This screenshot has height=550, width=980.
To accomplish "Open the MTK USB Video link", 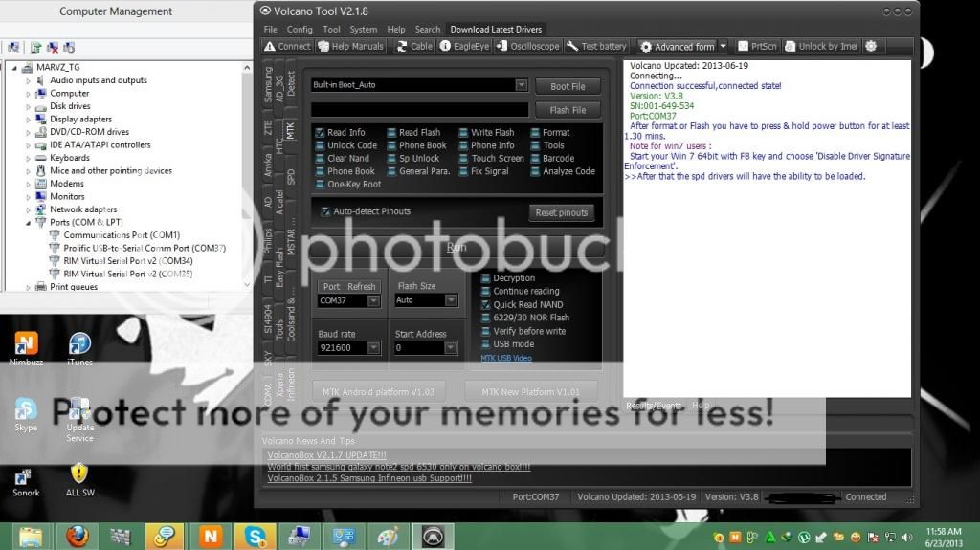I will 505,358.
